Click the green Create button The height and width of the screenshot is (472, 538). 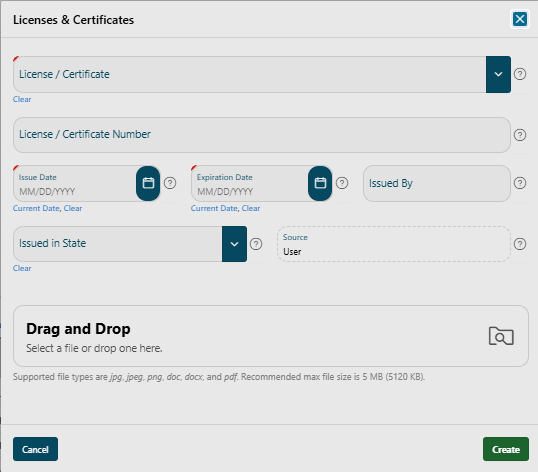pyautogui.click(x=505, y=449)
